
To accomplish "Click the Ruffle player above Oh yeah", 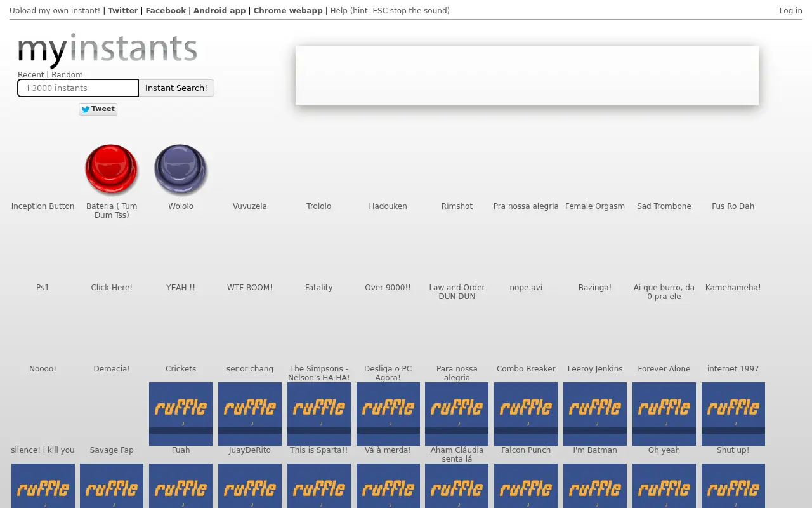I will coord(664,414).
